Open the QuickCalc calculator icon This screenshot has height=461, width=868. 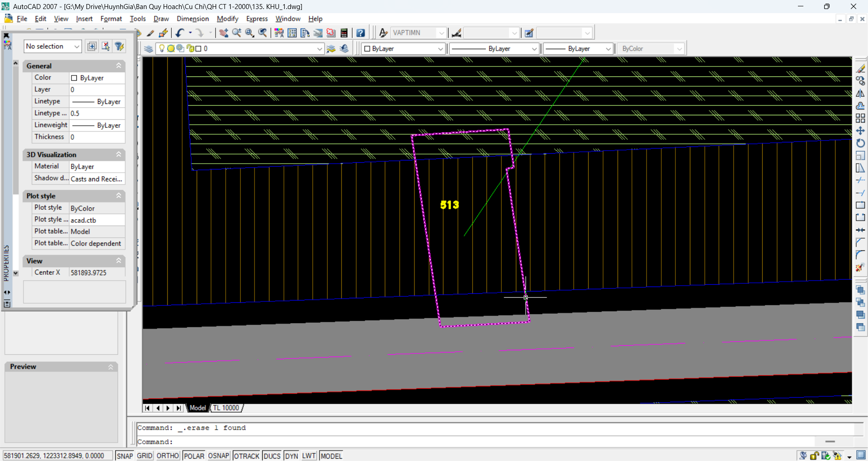click(x=344, y=33)
